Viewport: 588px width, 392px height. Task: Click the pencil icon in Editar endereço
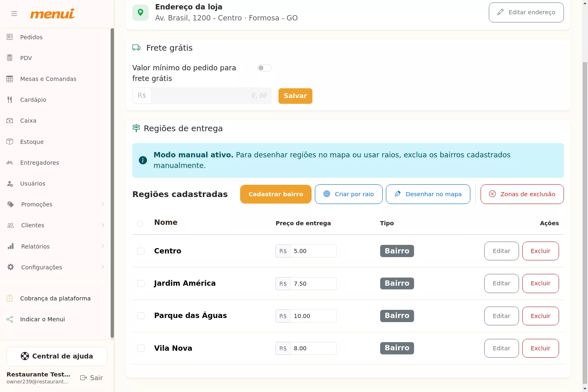click(500, 12)
